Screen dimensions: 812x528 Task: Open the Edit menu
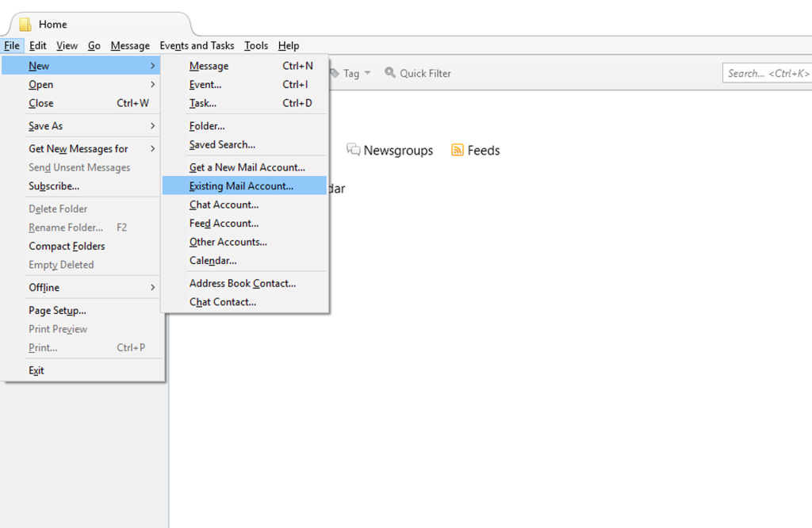coord(38,45)
